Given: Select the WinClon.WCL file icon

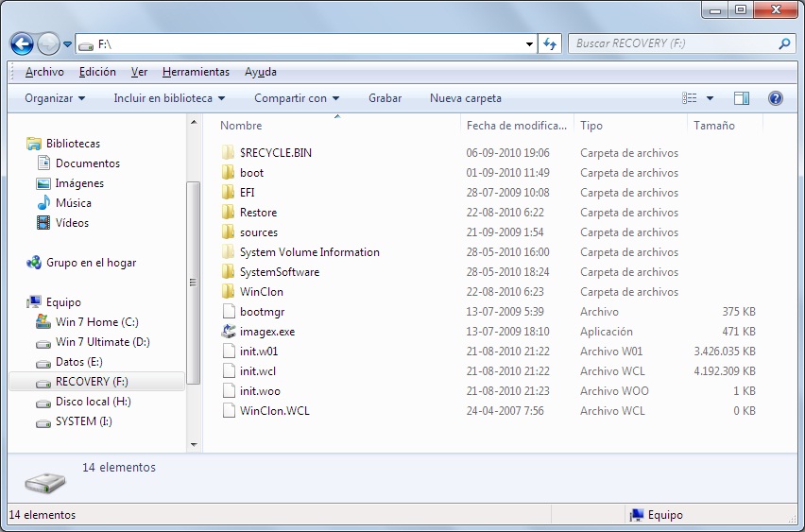Looking at the screenshot, I should coord(229,411).
